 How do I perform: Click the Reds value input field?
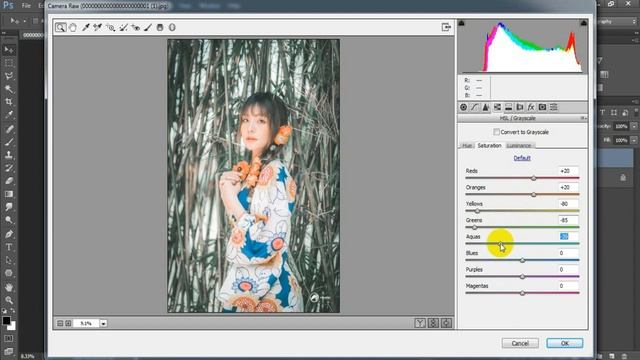point(568,171)
